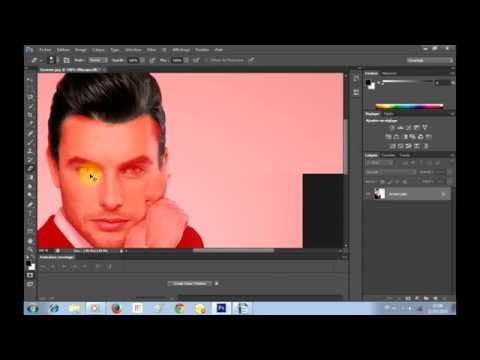Select the History Brush tool

(x=30, y=160)
